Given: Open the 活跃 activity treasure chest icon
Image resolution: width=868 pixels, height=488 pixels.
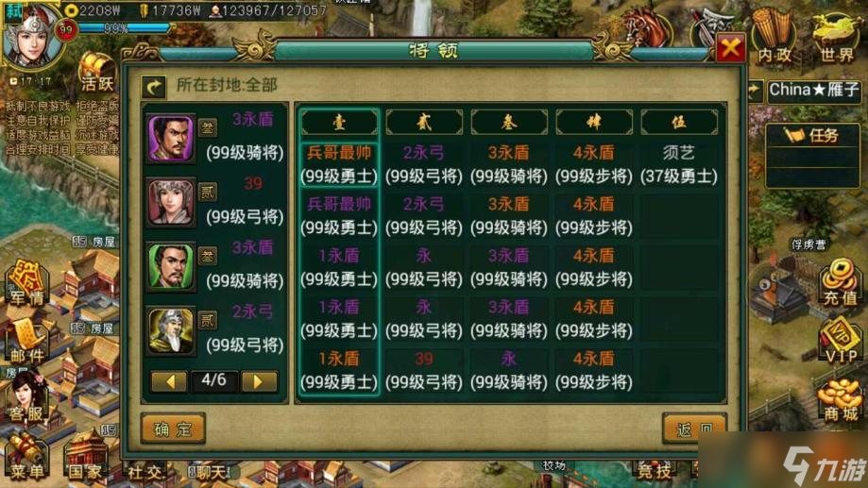Looking at the screenshot, I should pos(97,72).
